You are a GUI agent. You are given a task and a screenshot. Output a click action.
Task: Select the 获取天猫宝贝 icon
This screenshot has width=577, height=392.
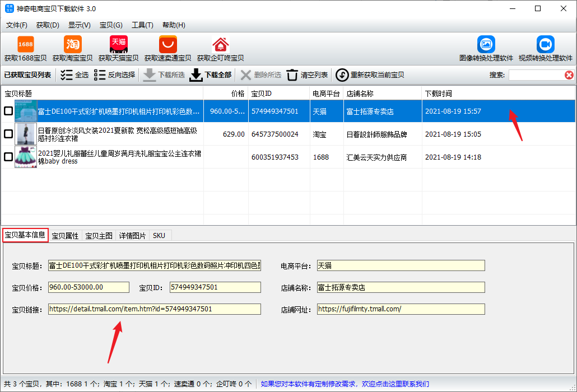click(118, 45)
